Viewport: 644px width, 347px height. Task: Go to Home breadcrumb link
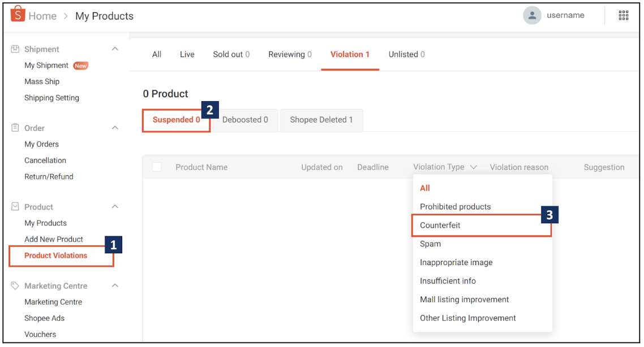pyautogui.click(x=42, y=16)
